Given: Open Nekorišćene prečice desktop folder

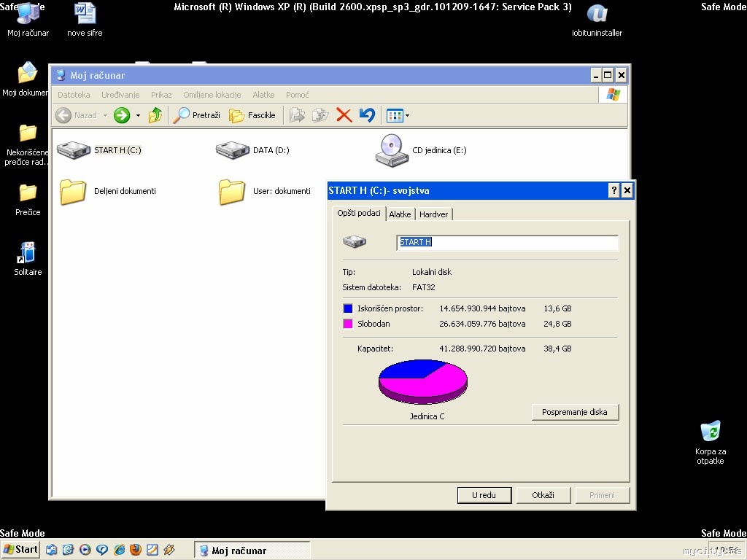Looking at the screenshot, I should pos(26,144).
